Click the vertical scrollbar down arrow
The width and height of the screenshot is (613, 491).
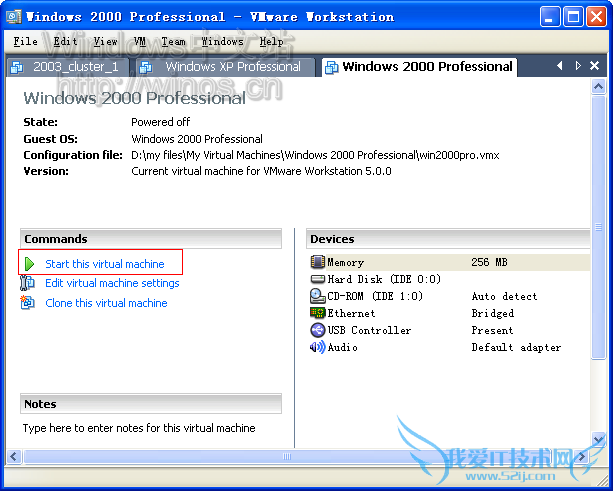coord(599,439)
